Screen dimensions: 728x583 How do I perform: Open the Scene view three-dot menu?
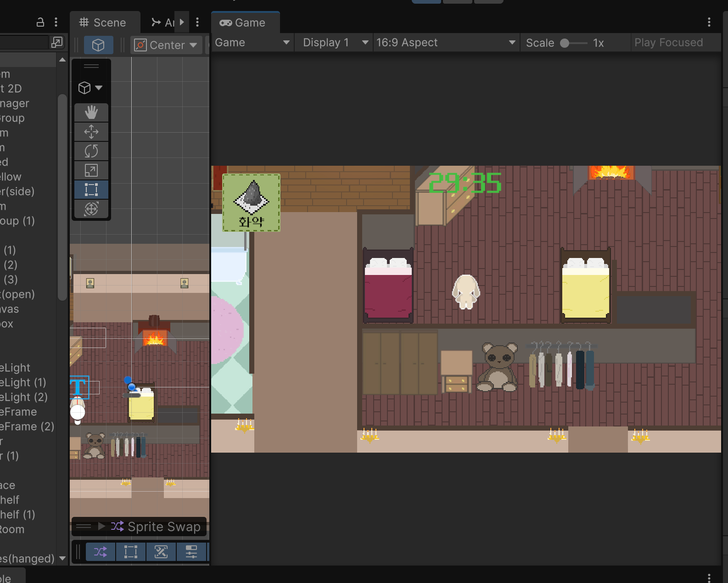coord(197,22)
